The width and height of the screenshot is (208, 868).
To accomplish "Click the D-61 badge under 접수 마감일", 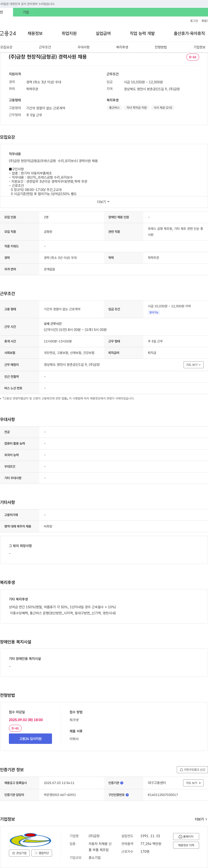I will tap(15, 728).
